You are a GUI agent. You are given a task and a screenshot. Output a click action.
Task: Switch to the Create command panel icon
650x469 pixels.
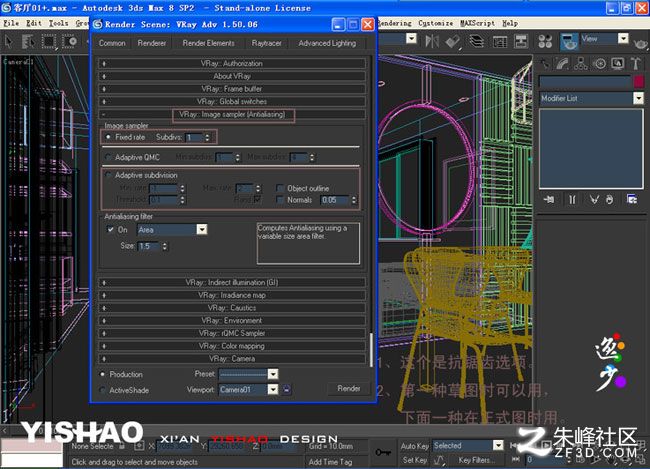click(545, 63)
